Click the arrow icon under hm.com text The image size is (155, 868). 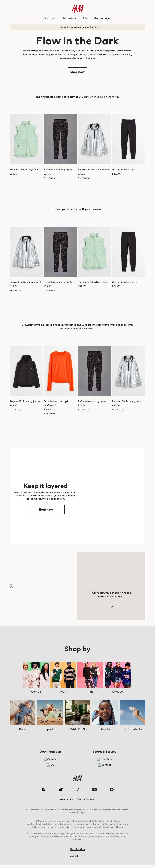(111, 606)
